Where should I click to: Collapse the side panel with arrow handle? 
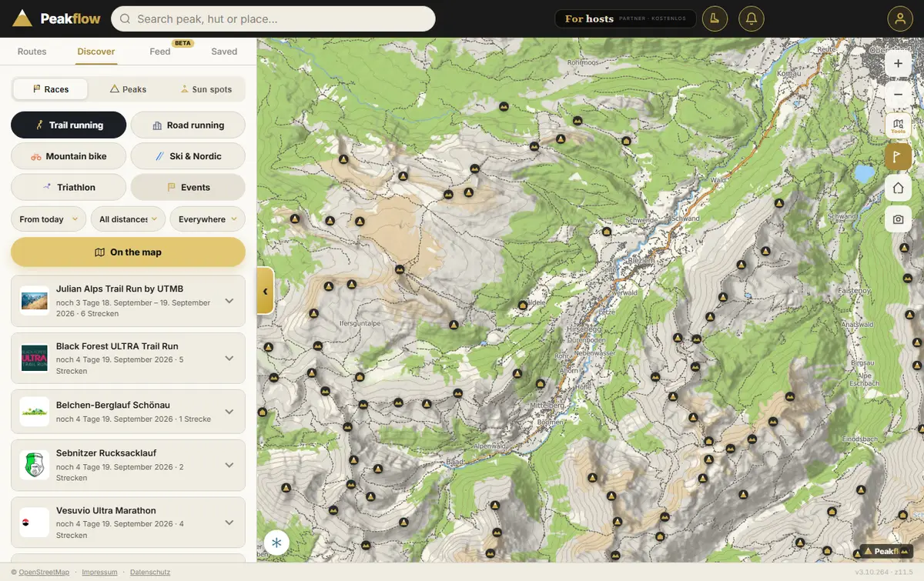(265, 291)
